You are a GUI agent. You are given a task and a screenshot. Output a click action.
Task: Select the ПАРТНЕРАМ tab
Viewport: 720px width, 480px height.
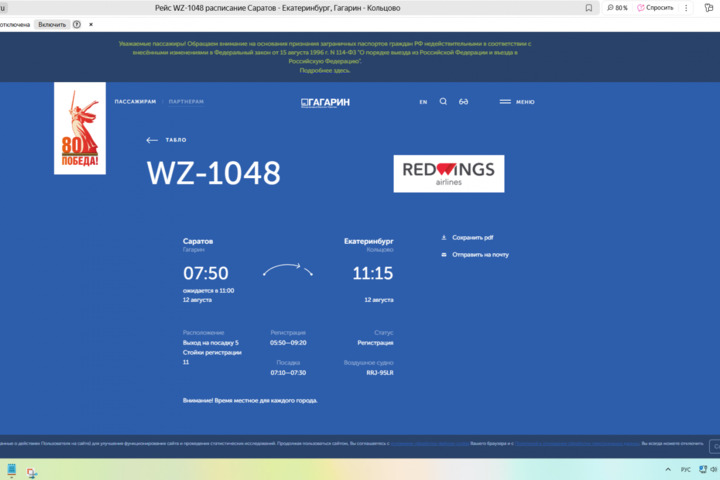tap(186, 102)
